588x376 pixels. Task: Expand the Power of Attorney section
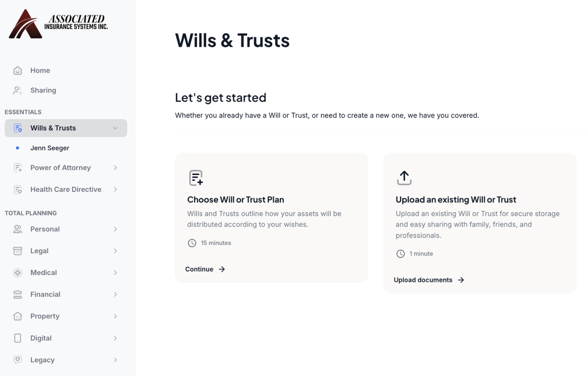point(115,168)
